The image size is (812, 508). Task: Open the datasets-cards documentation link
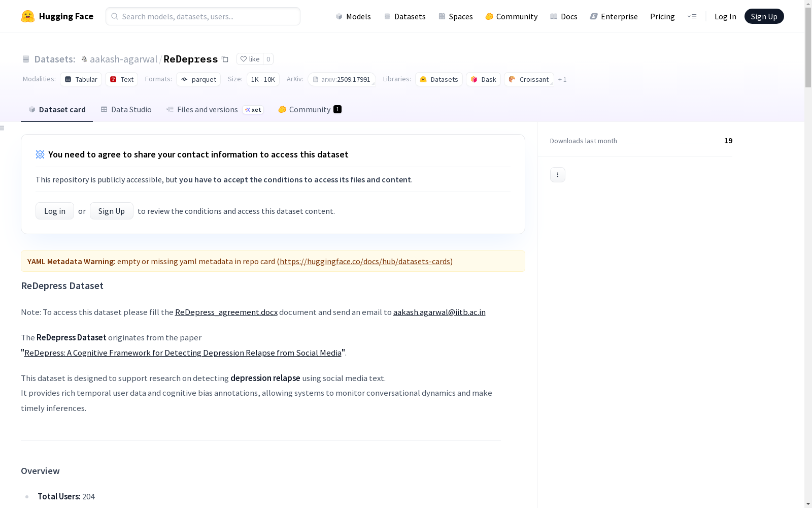[365, 261]
